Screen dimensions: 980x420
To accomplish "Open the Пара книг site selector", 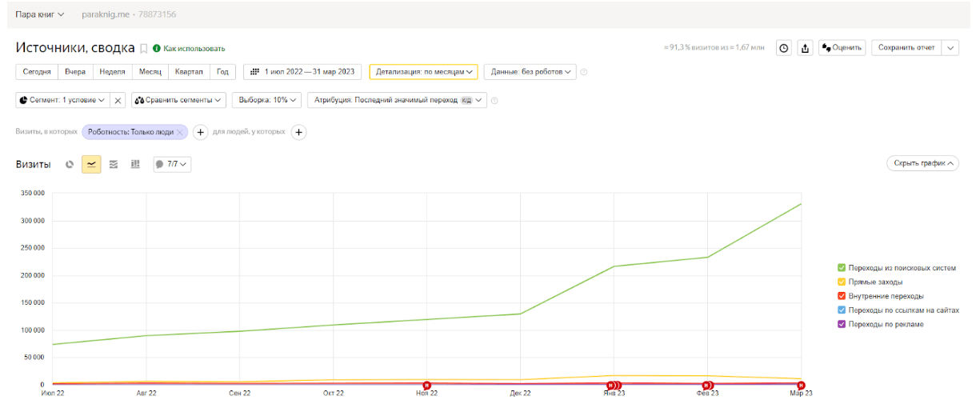I will pyautogui.click(x=40, y=14).
